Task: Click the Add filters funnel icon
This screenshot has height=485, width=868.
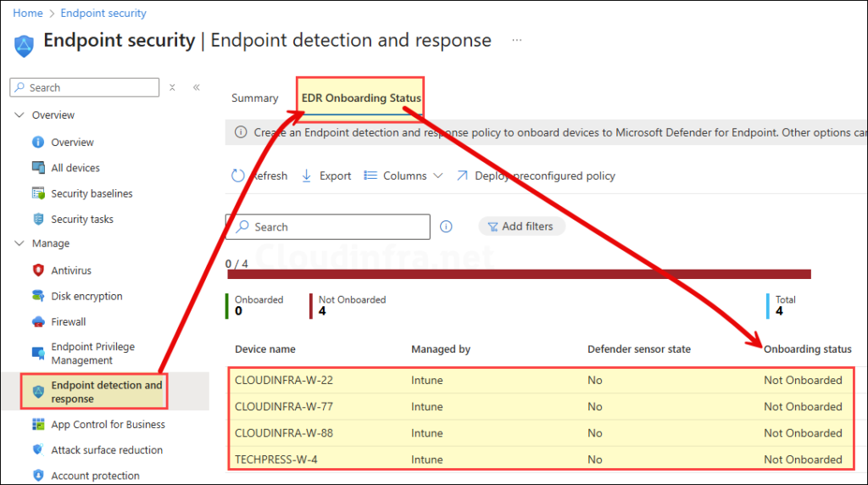Action: pyautogui.click(x=492, y=226)
